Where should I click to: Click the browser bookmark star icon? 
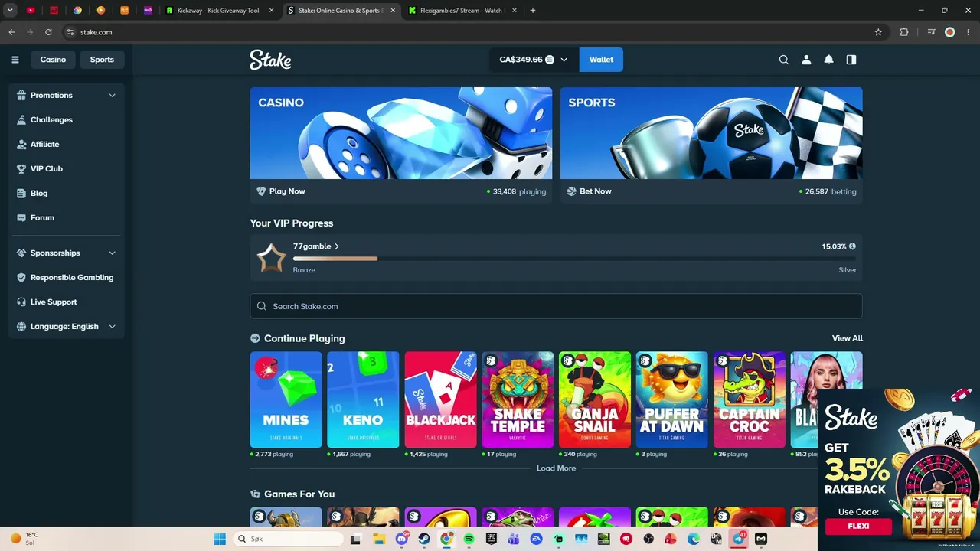(x=878, y=32)
